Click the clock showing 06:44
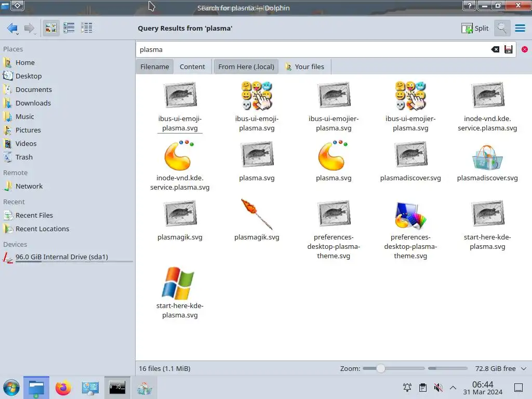532x399 pixels. pos(483,388)
